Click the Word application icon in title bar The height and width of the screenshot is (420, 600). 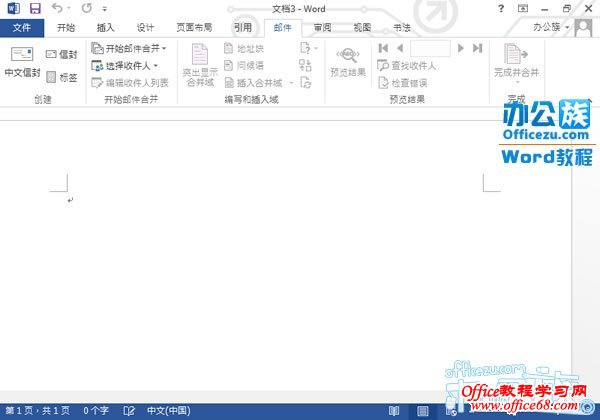pyautogui.click(x=13, y=8)
